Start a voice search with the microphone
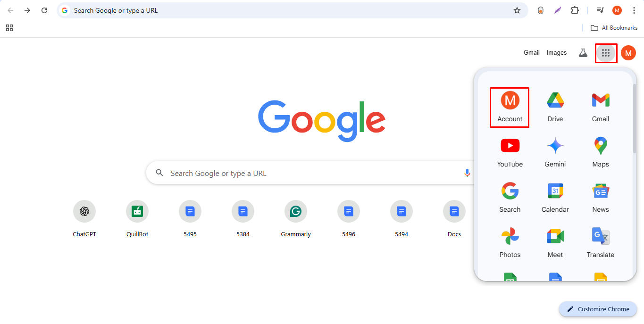Screen dimensions: 644x324 [467, 173]
